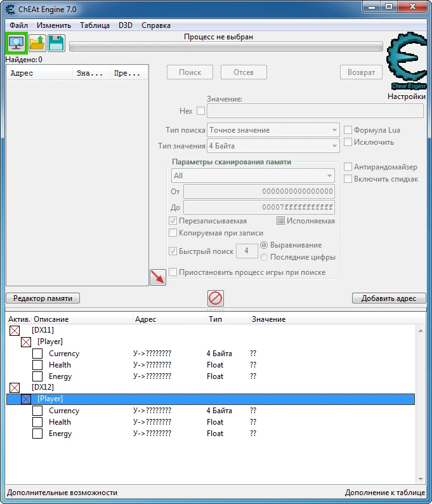
Task: Freeze Energy entry under DX12
Action: [x=37, y=434]
